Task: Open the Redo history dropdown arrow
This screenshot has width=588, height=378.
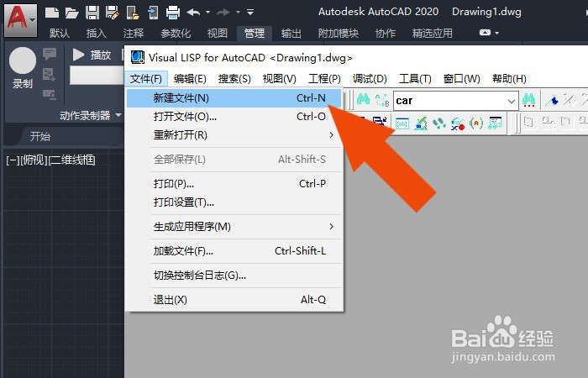Action: (238, 13)
